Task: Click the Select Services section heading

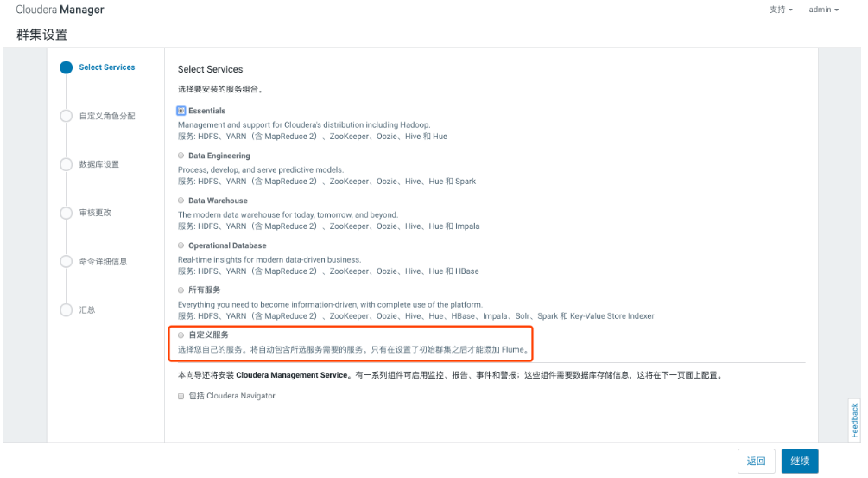Action: tap(211, 69)
